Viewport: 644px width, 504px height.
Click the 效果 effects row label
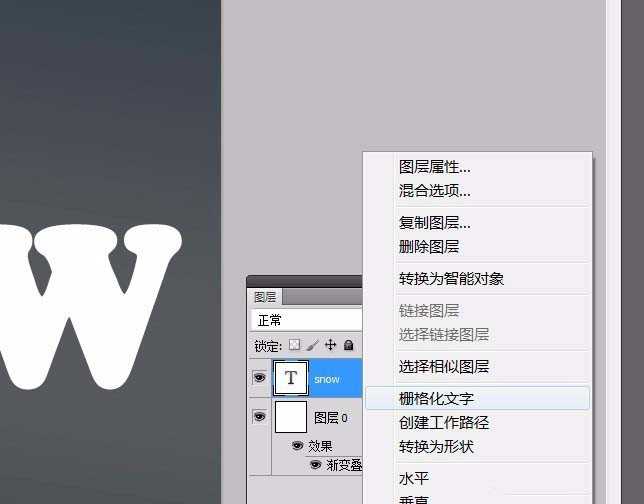[320, 446]
